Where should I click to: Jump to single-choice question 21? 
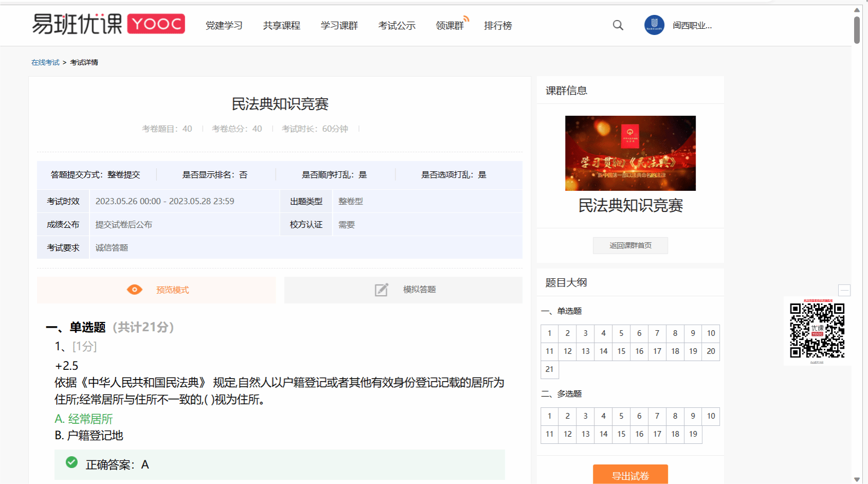(x=549, y=369)
